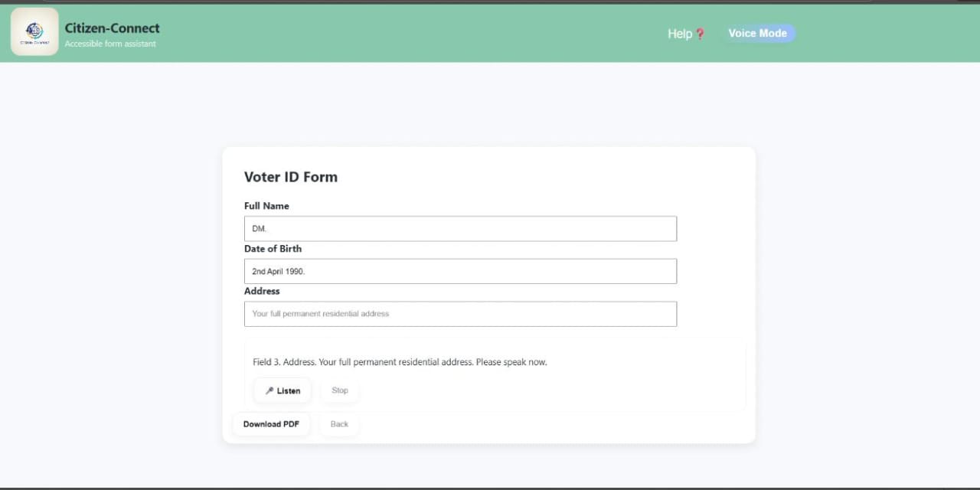Click into the empty Address field

460,314
